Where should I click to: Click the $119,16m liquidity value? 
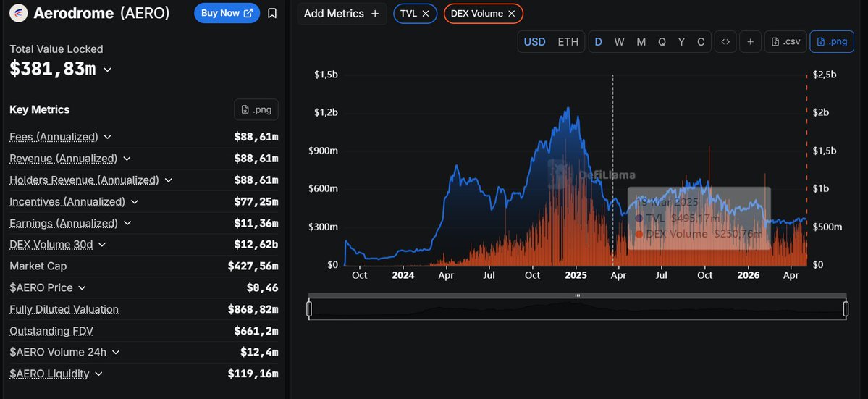pos(253,374)
